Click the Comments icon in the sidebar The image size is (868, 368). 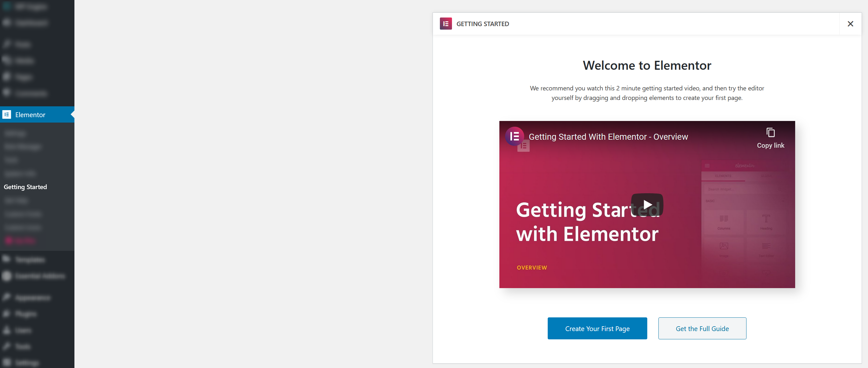tap(7, 93)
